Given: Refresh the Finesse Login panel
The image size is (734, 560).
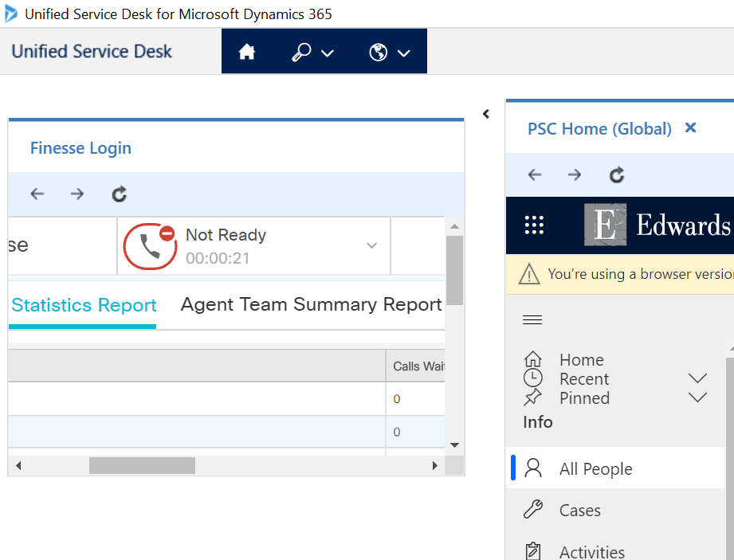Looking at the screenshot, I should pyautogui.click(x=119, y=194).
